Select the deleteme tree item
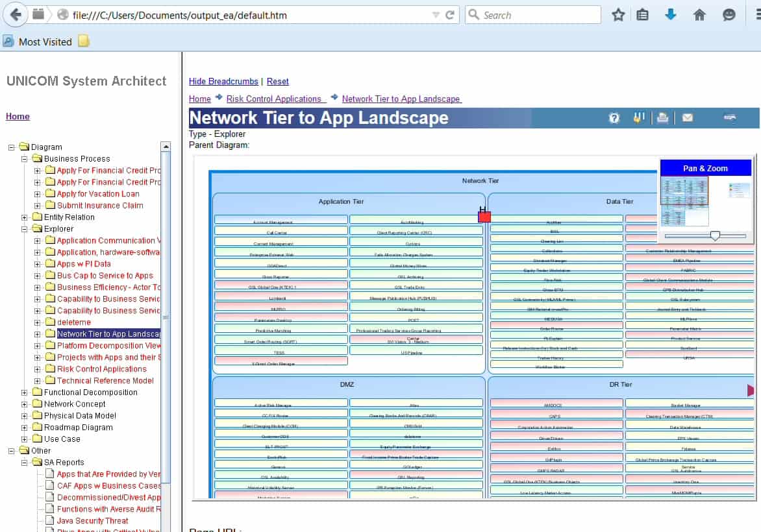Screen dimensions: 761x532 pyautogui.click(x=74, y=322)
